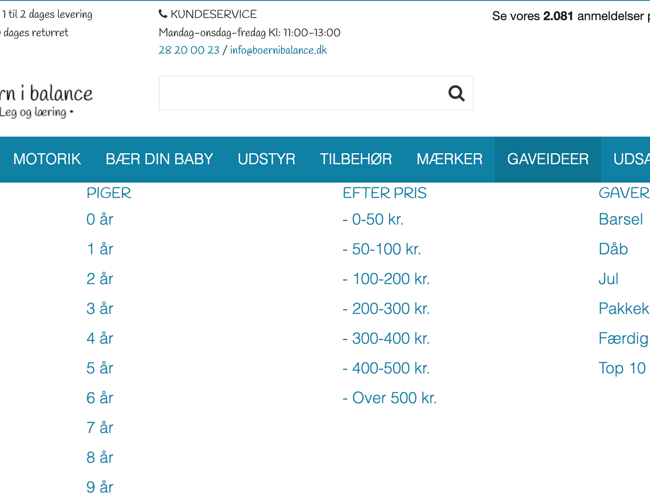This screenshot has height=500, width=650.
Task: Filter gifts by 0-50 kr.
Action: 373,219
